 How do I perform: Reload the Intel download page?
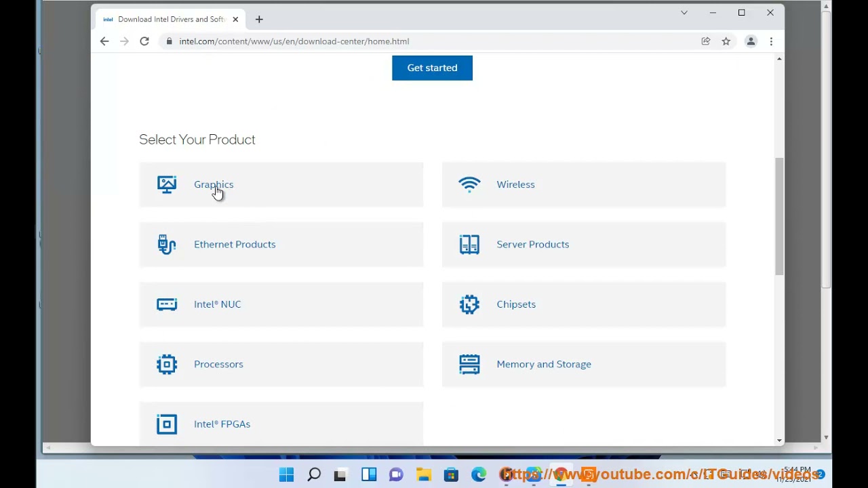(144, 41)
